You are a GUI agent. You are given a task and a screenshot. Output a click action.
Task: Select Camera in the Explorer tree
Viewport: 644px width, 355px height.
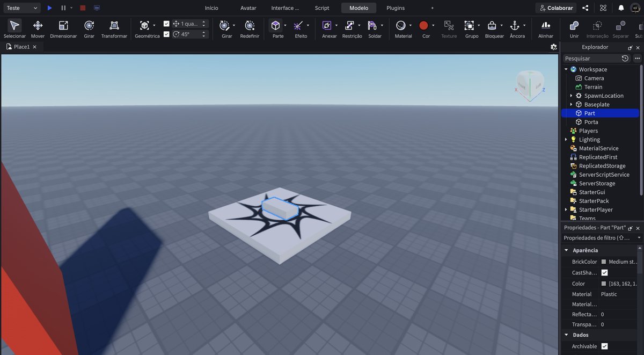pyautogui.click(x=594, y=78)
